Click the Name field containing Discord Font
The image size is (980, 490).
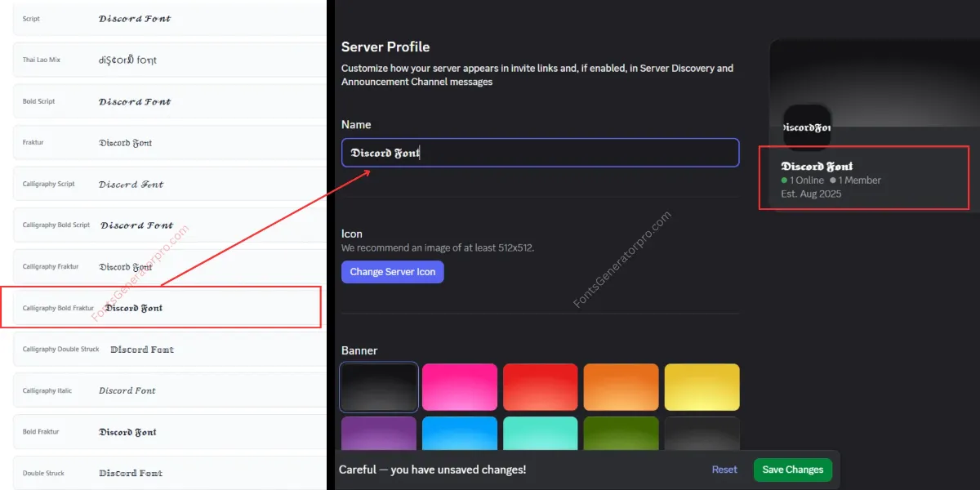pyautogui.click(x=540, y=153)
